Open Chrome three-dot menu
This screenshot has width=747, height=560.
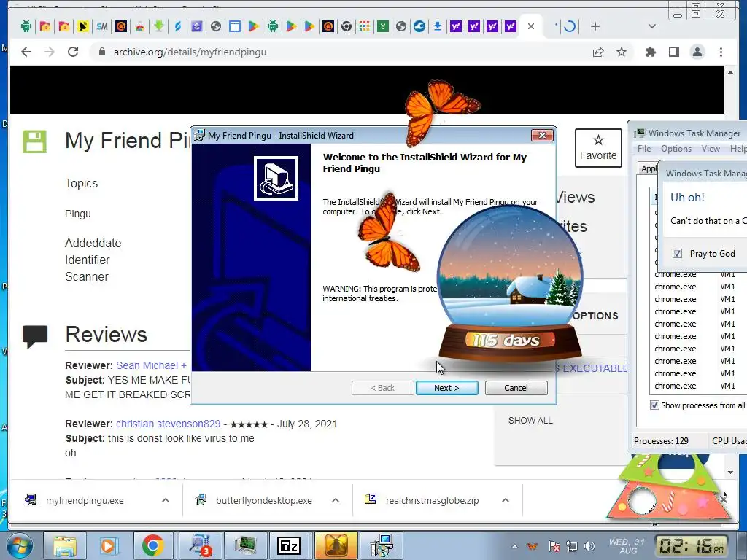(721, 52)
